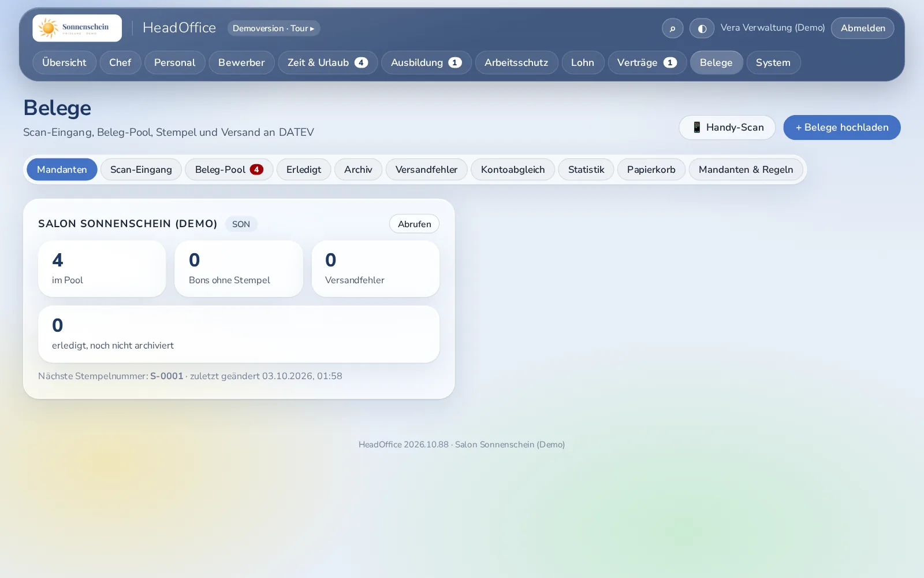Open Verträge section
Viewport: 924px width, 578px height.
tap(647, 62)
